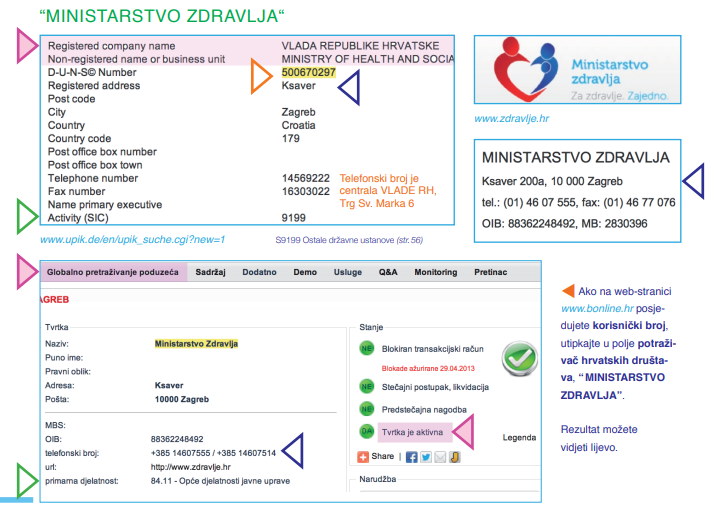Screen dimensions: 719x507
Task: Click the highlighted D-U-N-S number 500670297
Action: click(309, 72)
